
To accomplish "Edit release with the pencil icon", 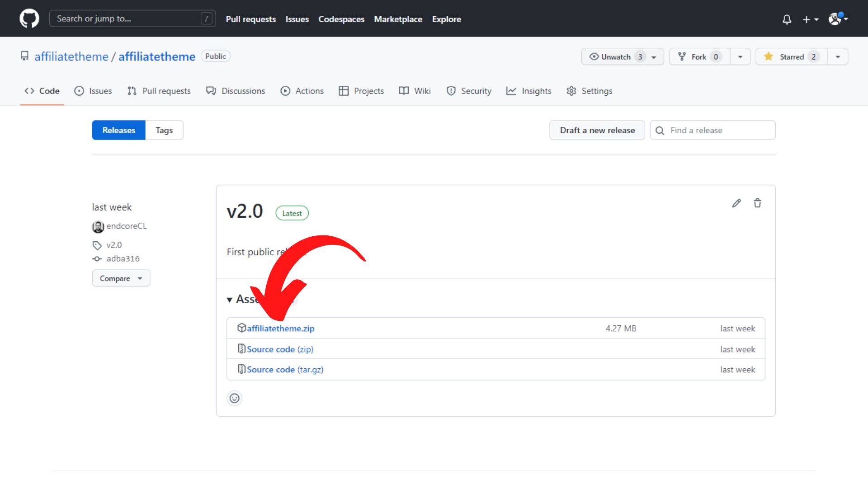I will (736, 203).
